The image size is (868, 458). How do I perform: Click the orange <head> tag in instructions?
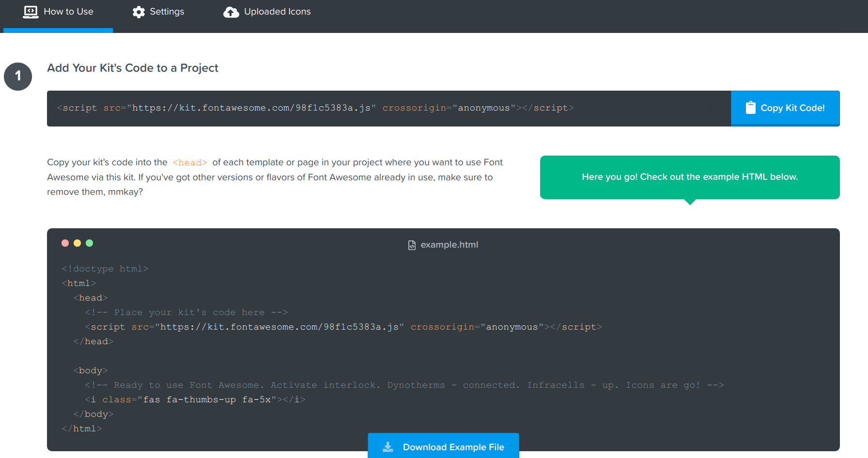190,162
